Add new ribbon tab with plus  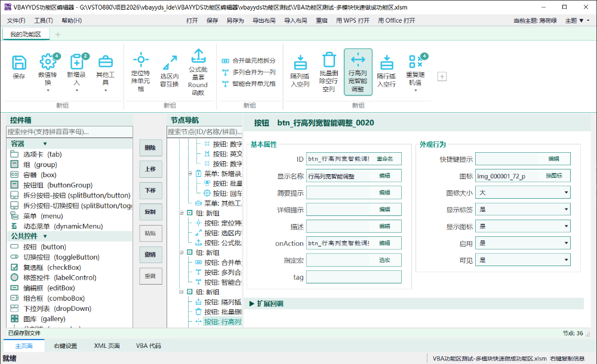58,35
